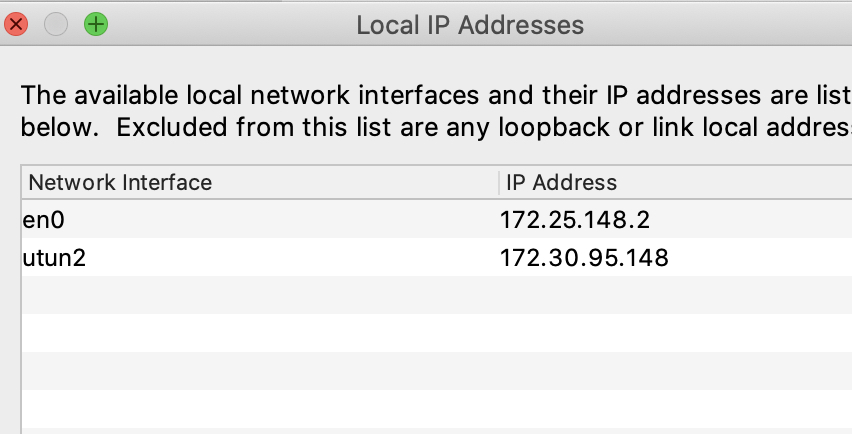The image size is (852, 434).
Task: Click the IP address 172.30.95.148
Action: coord(584,259)
